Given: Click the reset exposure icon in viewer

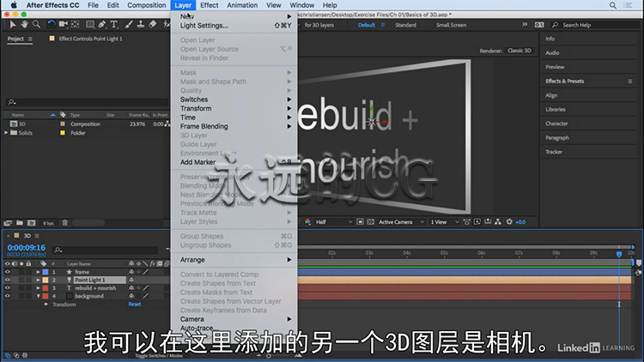Looking at the screenshot, I should (509, 221).
